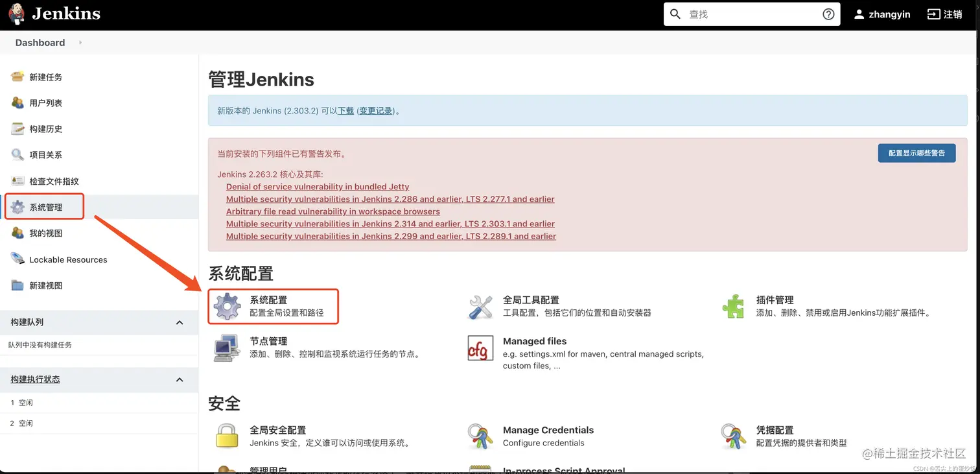Click the 检查文件指纹 fingerprint sidebar item
The width and height of the screenshot is (980, 474).
click(x=51, y=181)
